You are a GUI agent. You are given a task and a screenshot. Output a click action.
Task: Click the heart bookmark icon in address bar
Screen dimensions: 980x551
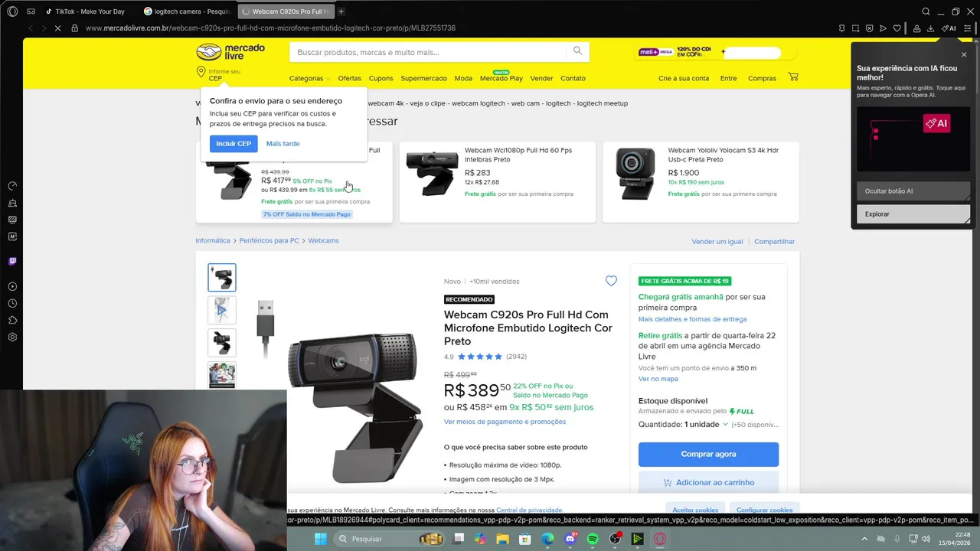(897, 28)
